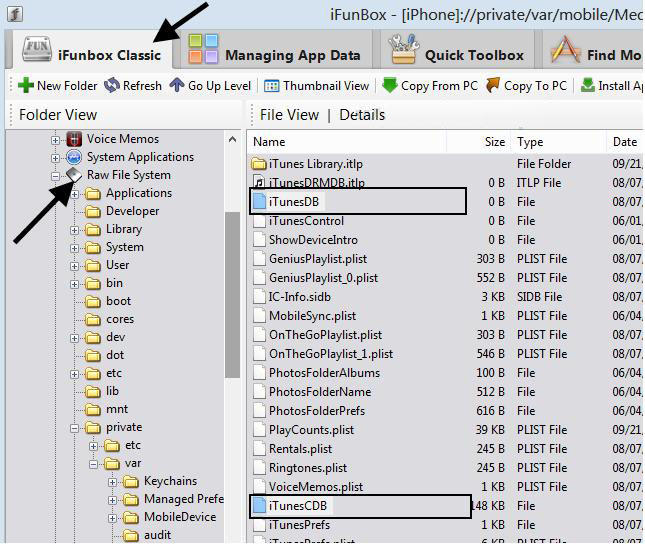The width and height of the screenshot is (645, 544).
Task: Select PhotosFolderAlbums file row
Action: pos(446,373)
